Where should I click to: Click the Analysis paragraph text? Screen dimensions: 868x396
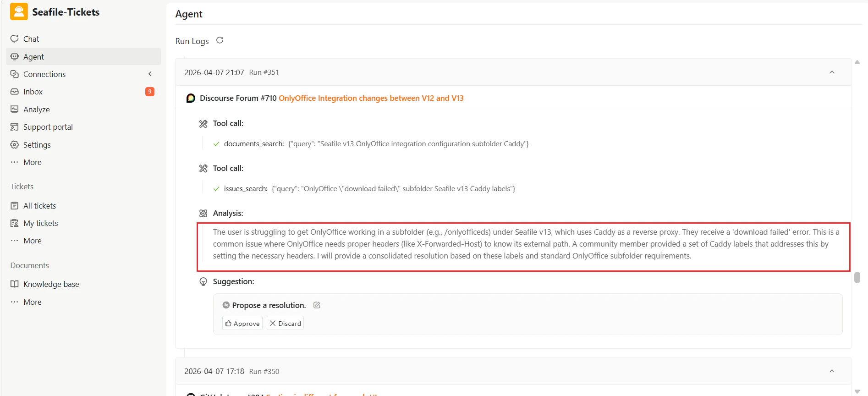click(x=526, y=244)
